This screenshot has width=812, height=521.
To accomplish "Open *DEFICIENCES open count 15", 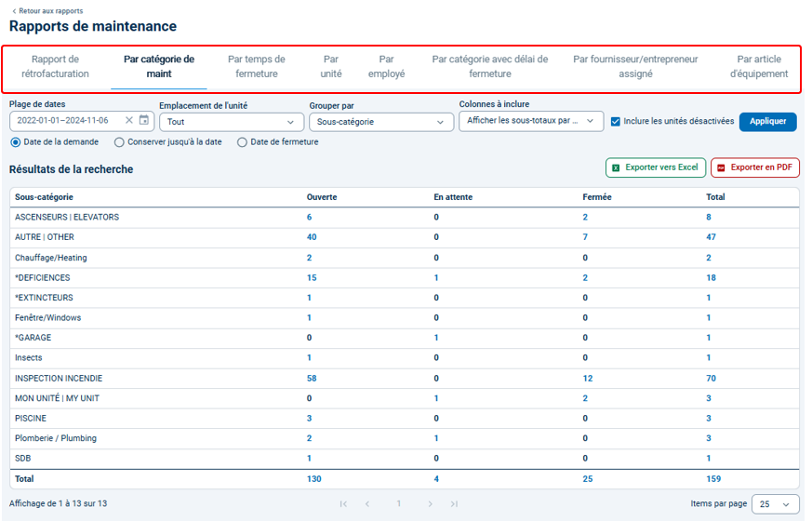I will point(312,278).
